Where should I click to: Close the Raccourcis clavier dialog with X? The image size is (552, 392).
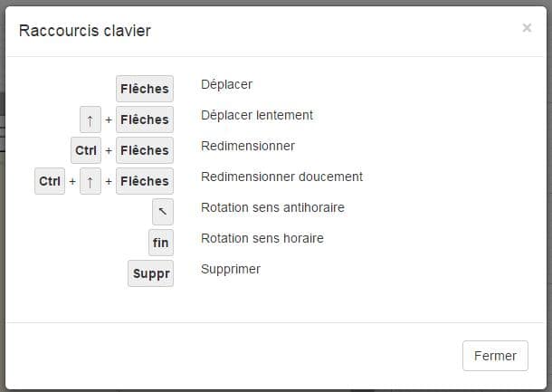[527, 28]
